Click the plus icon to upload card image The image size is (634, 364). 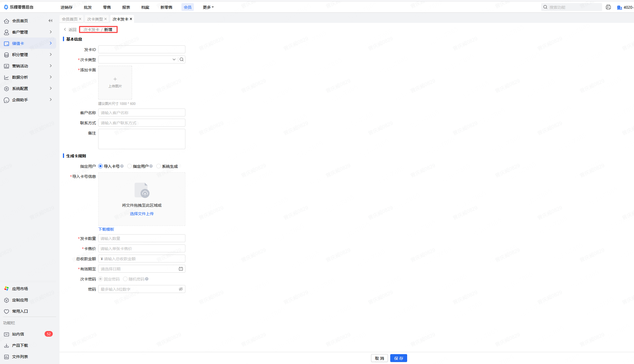pyautogui.click(x=115, y=79)
